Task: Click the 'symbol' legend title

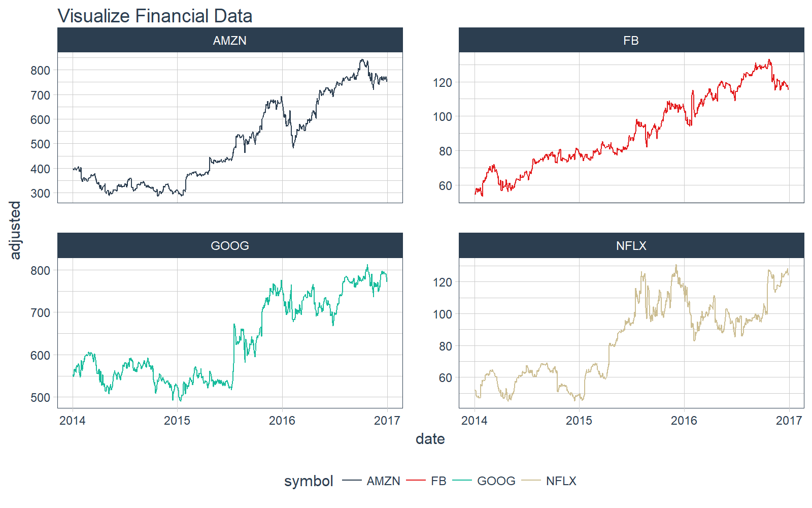Action: coord(309,481)
